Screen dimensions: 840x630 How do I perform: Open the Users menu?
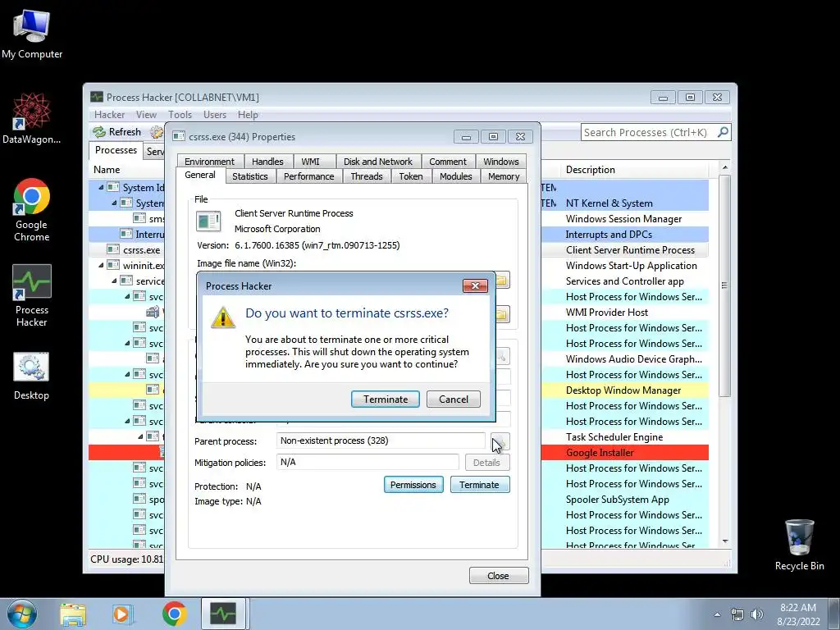pos(214,115)
